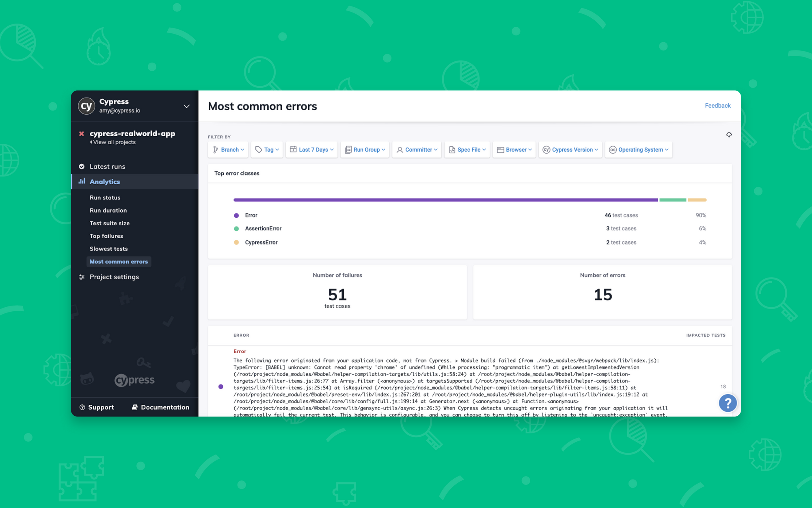This screenshot has width=812, height=508.
Task: Click the blue help question mark button
Action: pos(728,403)
